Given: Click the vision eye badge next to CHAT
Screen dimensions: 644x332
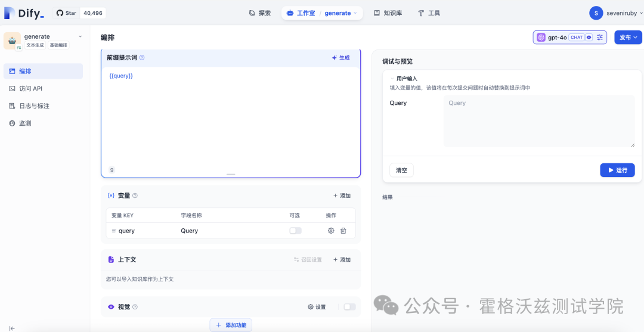Looking at the screenshot, I should tap(589, 38).
